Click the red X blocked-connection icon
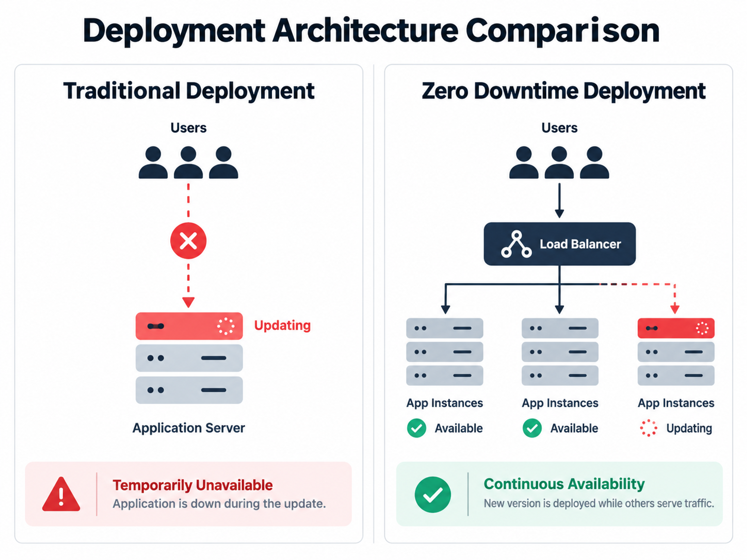The height and width of the screenshot is (560, 747). tap(188, 241)
